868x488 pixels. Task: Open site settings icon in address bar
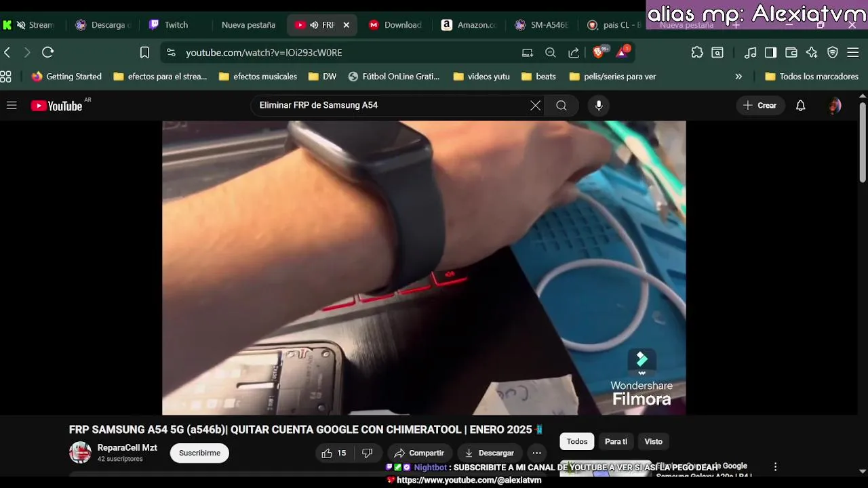(x=171, y=52)
